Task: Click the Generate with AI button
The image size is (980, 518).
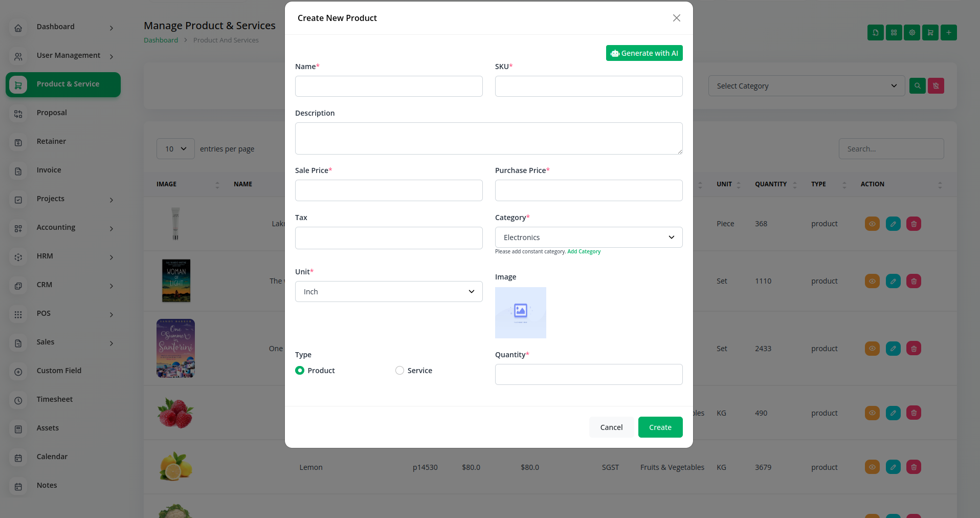Action: (644, 53)
